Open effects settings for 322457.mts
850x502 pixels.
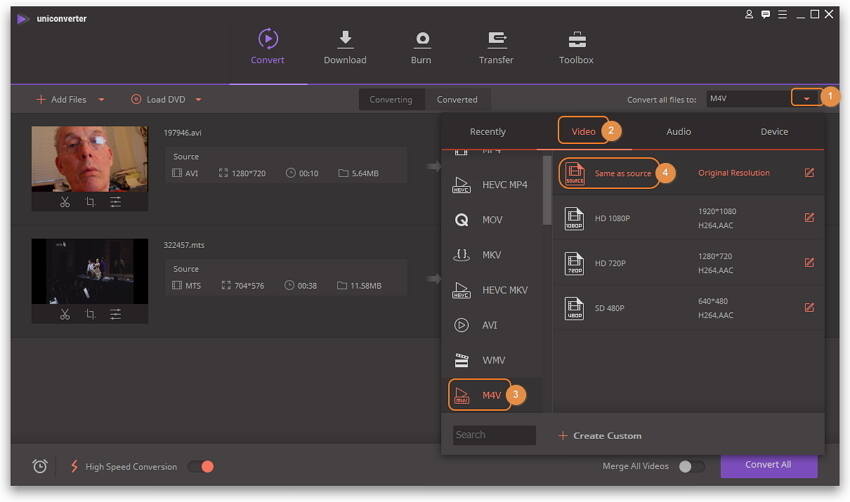point(115,314)
